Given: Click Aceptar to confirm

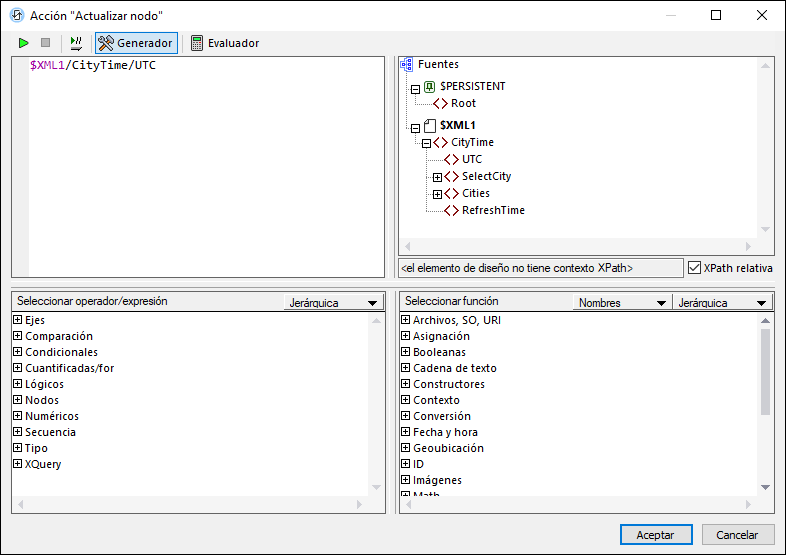Looking at the screenshot, I should [x=655, y=535].
